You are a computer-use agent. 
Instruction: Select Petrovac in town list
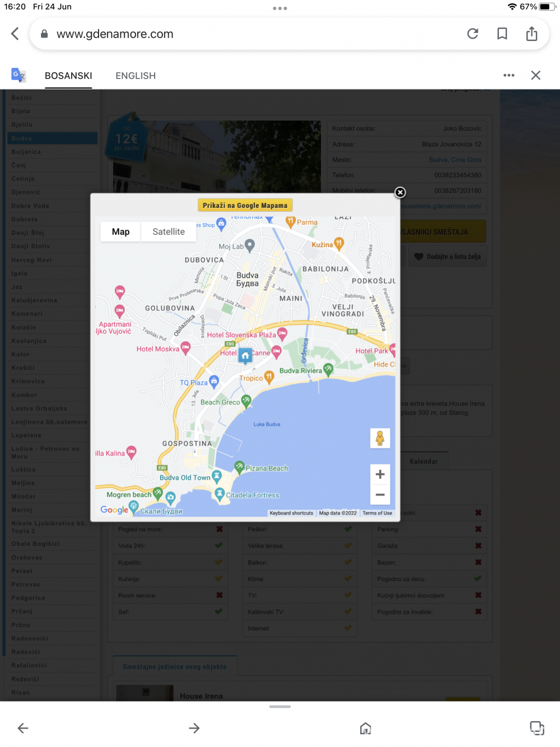click(53, 584)
